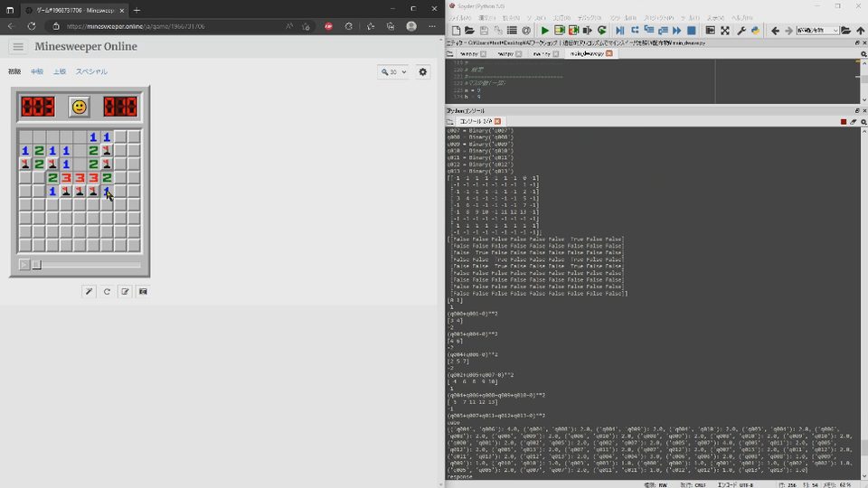Open console options gear menu
The height and width of the screenshot is (488, 868).
[x=863, y=121]
